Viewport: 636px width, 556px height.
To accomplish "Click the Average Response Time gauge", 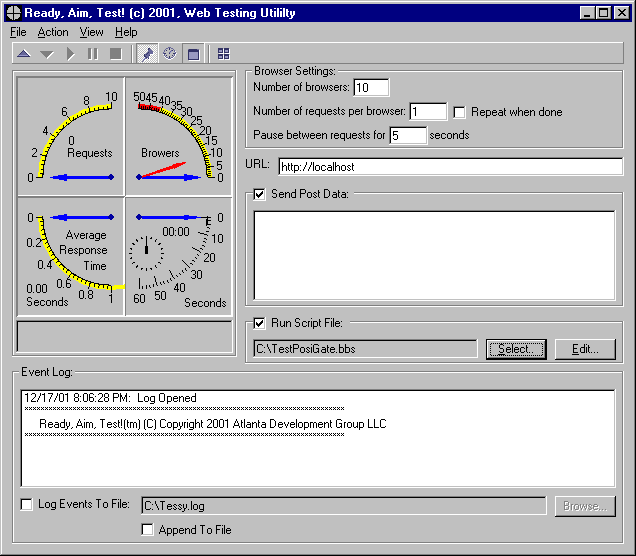I will point(71,256).
